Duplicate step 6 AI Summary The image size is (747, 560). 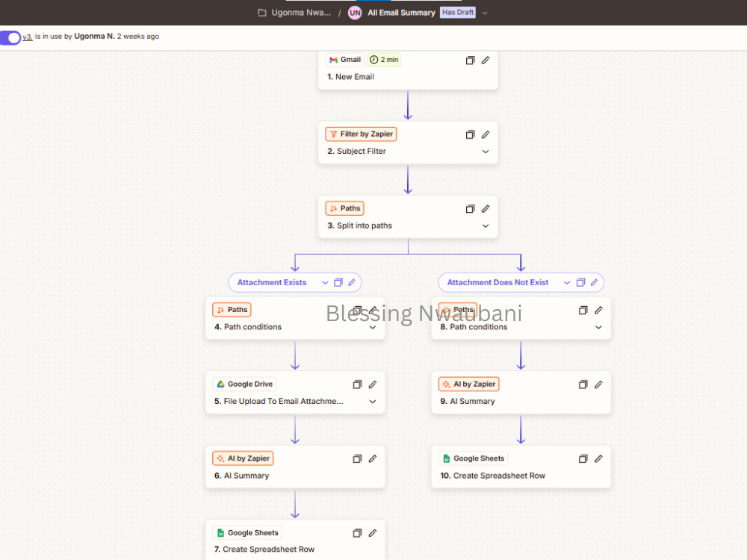pos(357,459)
